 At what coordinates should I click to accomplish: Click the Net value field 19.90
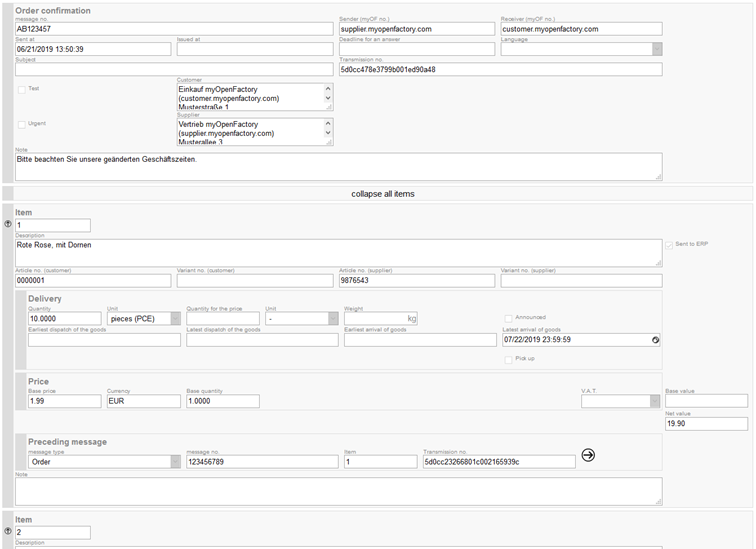(x=706, y=424)
